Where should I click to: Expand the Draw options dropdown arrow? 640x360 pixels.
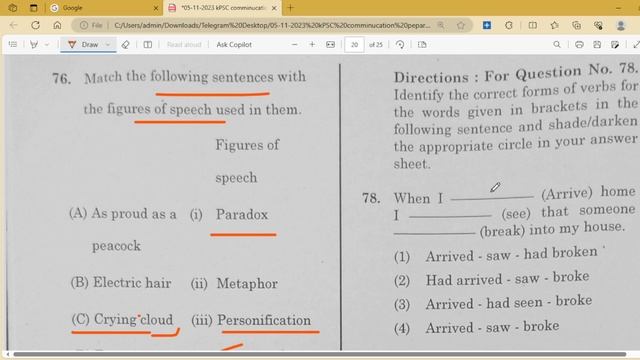tap(108, 44)
